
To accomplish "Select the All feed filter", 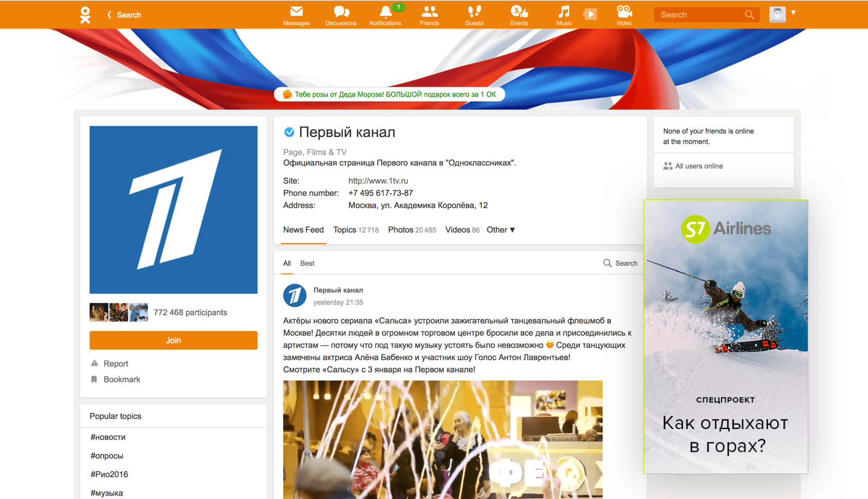I will click(x=287, y=263).
